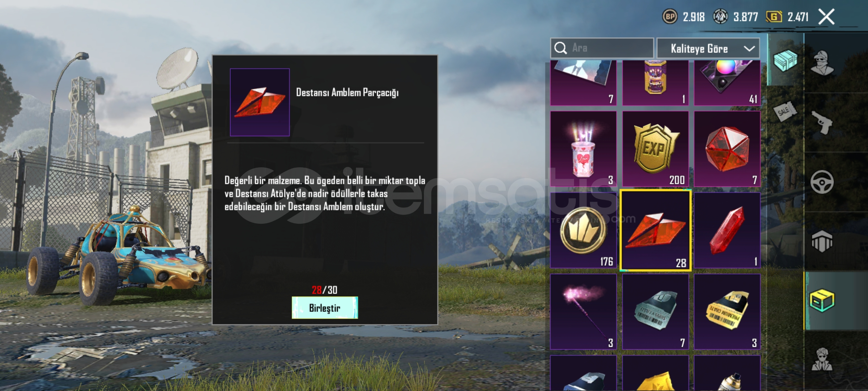This screenshot has height=391, width=868.
Task: Select the supply crate coupon item
Action: point(655,312)
